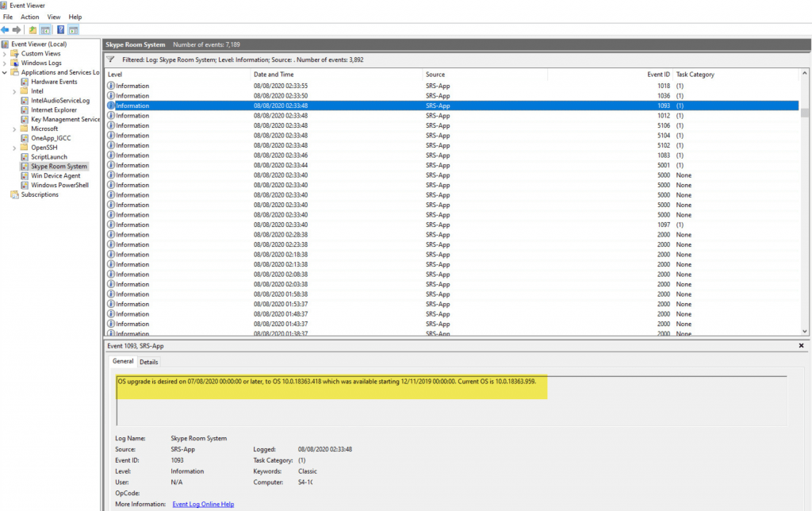Viewport: 812px width, 511px height.
Task: Switch to the Details tab
Action: 148,362
